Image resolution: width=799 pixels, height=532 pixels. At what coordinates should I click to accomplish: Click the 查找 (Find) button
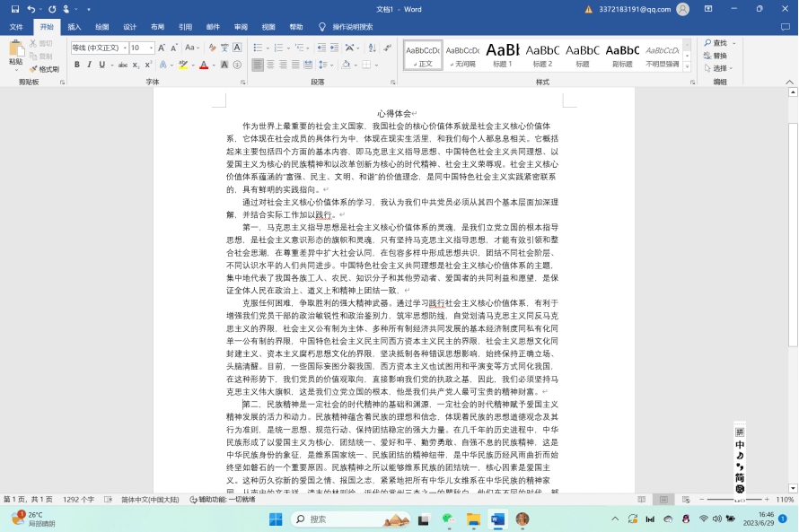click(x=719, y=42)
